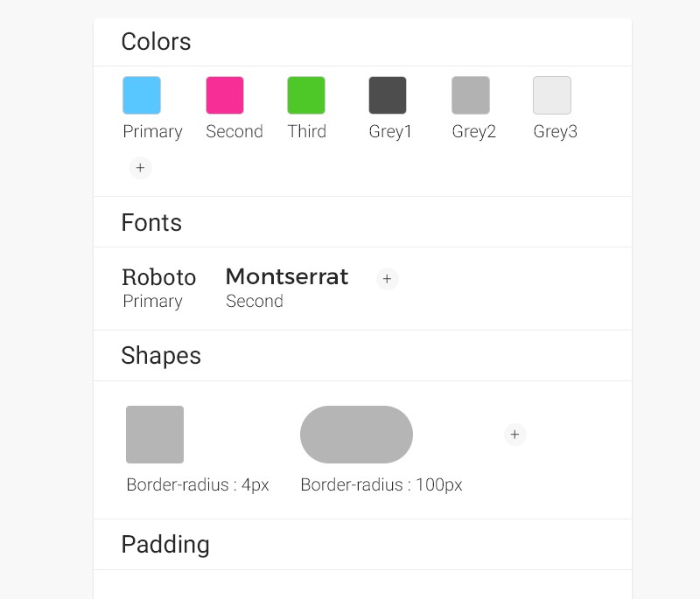Click the plus icon to add a font
700x599 pixels.
click(387, 279)
